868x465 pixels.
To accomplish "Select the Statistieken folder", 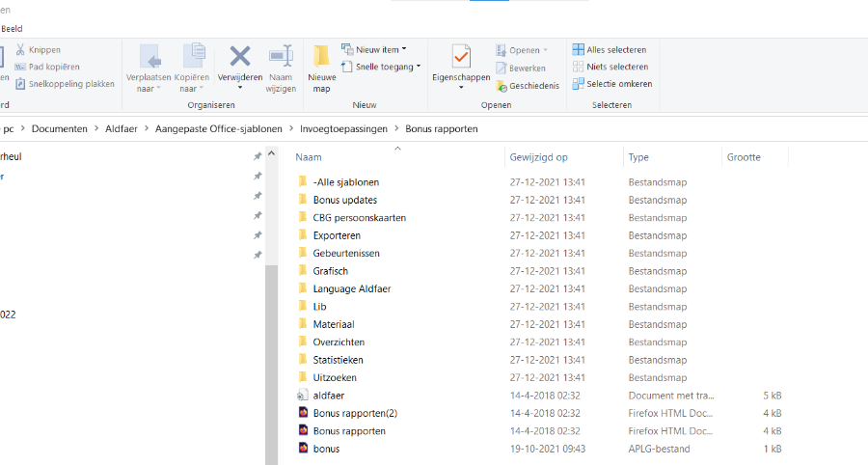I will coord(338,360).
